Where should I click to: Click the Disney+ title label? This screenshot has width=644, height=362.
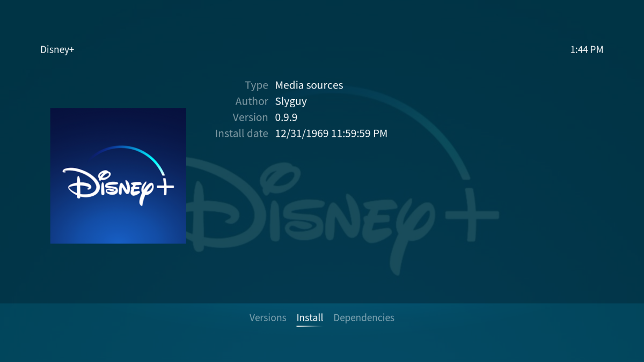57,49
